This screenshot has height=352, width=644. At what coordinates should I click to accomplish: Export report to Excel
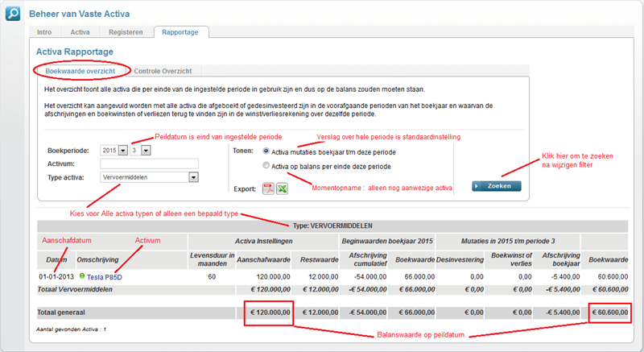point(283,189)
